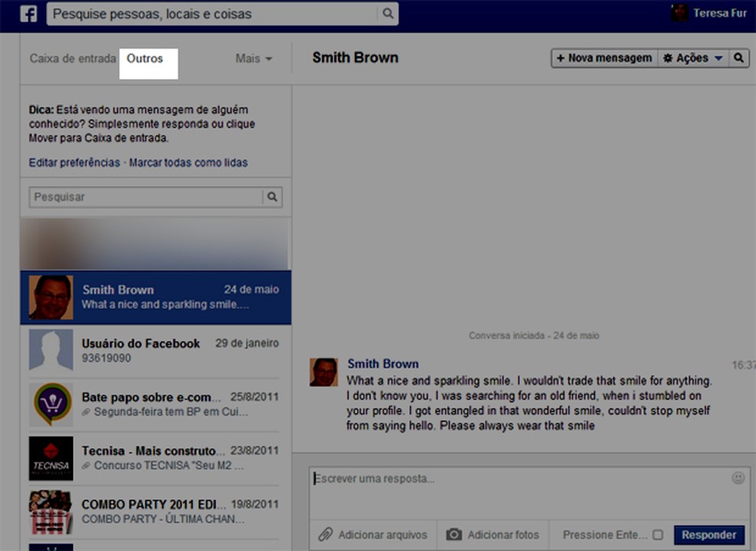The image size is (756, 551).
Task: Click the 93619090 message preview
Action: coord(106,358)
